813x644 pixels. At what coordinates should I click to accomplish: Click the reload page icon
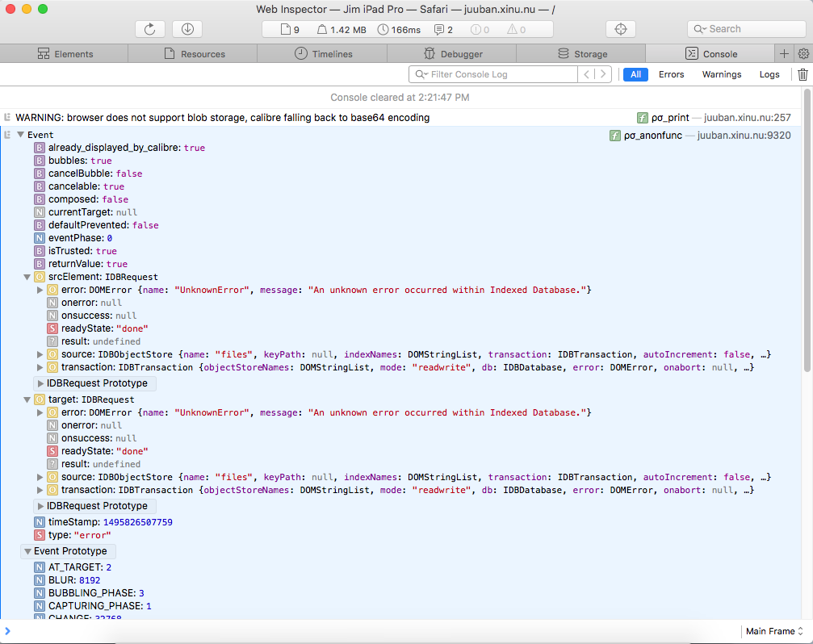pos(149,29)
